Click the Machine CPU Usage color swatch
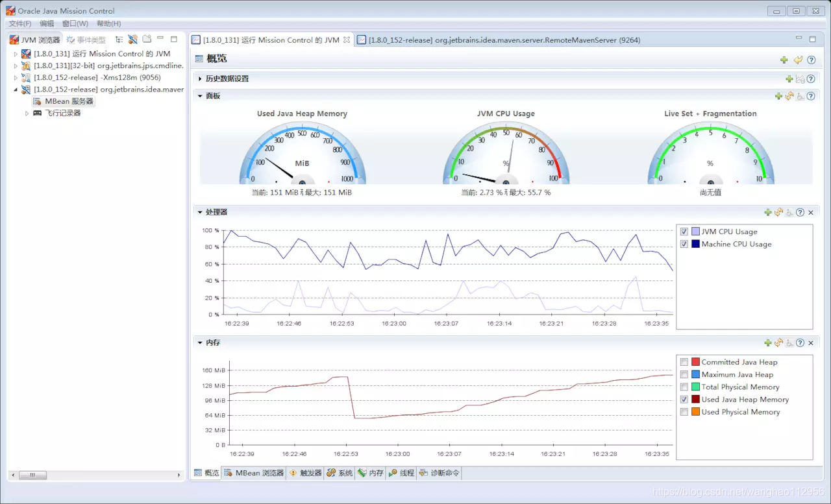831x504 pixels. tap(695, 244)
